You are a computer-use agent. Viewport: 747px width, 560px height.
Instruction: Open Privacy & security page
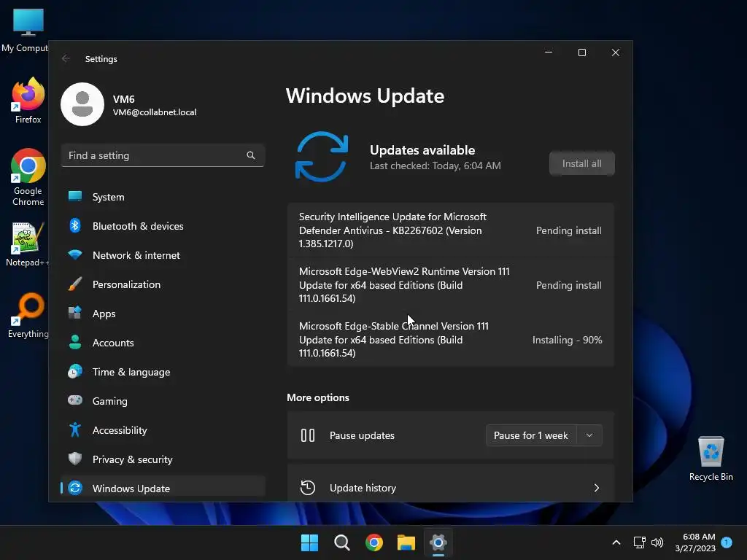point(163,459)
